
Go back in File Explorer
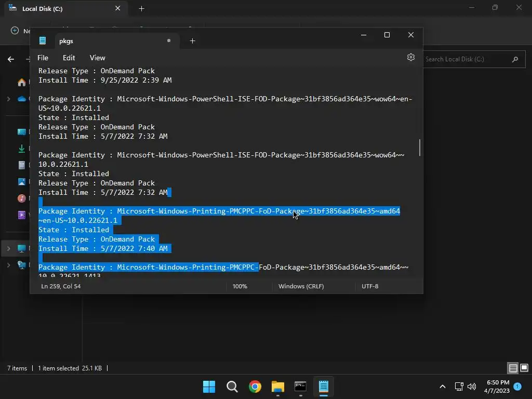(11, 59)
